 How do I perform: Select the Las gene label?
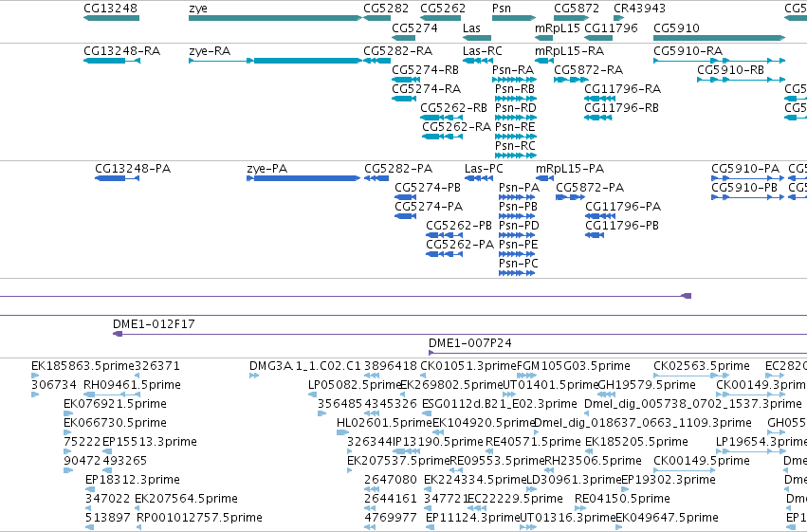point(471,28)
